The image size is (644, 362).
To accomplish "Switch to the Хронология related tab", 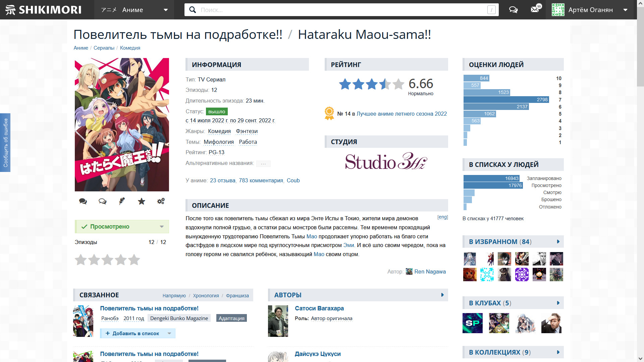I will (x=206, y=296).
